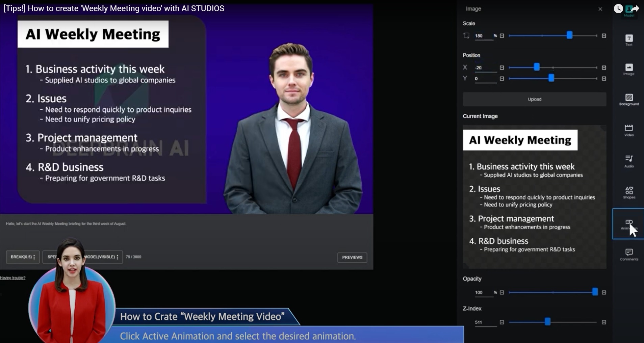644x343 pixels.
Task: Open the Background panel in sidebar
Action: [629, 100]
